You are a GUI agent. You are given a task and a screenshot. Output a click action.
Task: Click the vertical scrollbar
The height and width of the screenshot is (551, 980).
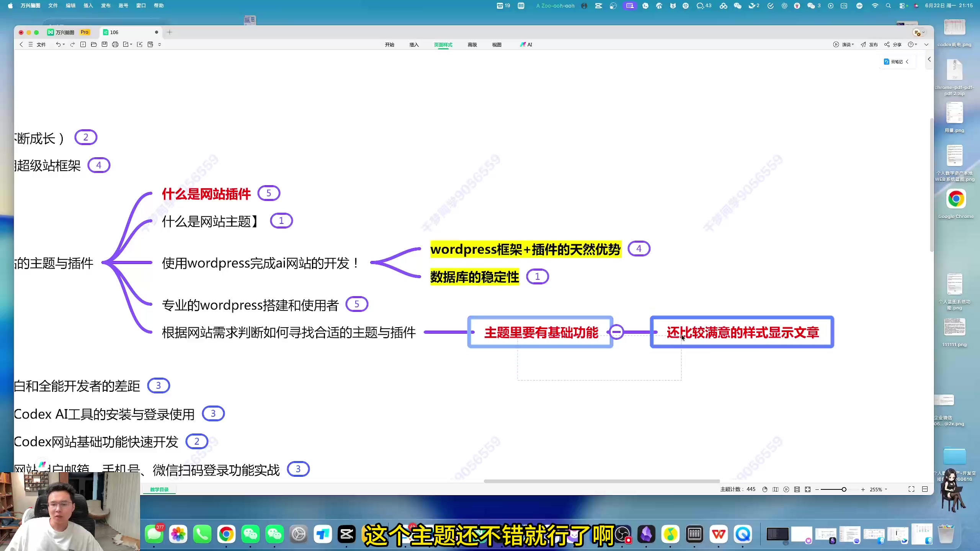click(x=931, y=185)
